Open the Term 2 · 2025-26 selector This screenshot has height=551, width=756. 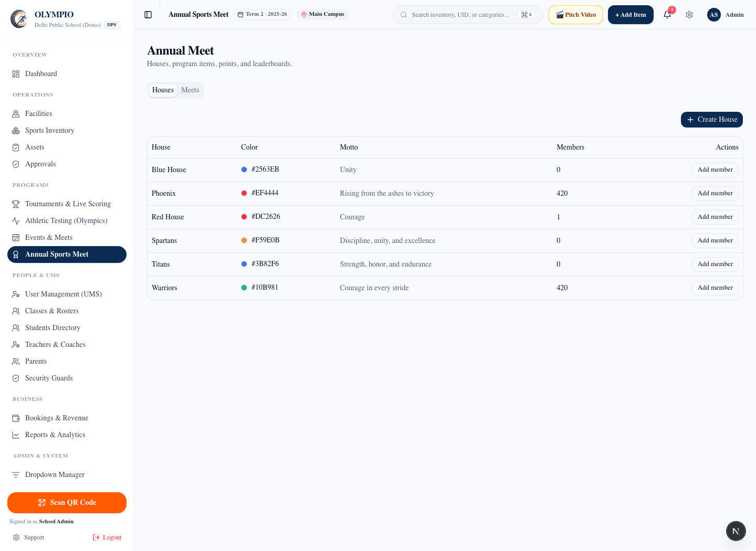pyautogui.click(x=262, y=14)
